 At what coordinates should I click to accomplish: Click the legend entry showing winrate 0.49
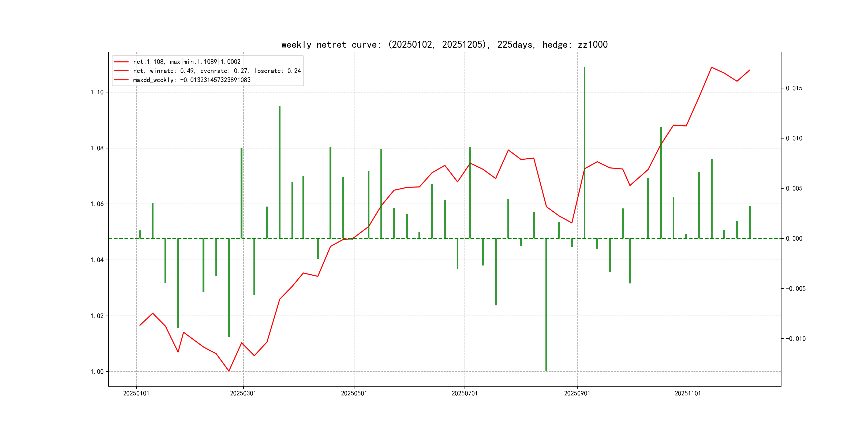[x=217, y=71]
